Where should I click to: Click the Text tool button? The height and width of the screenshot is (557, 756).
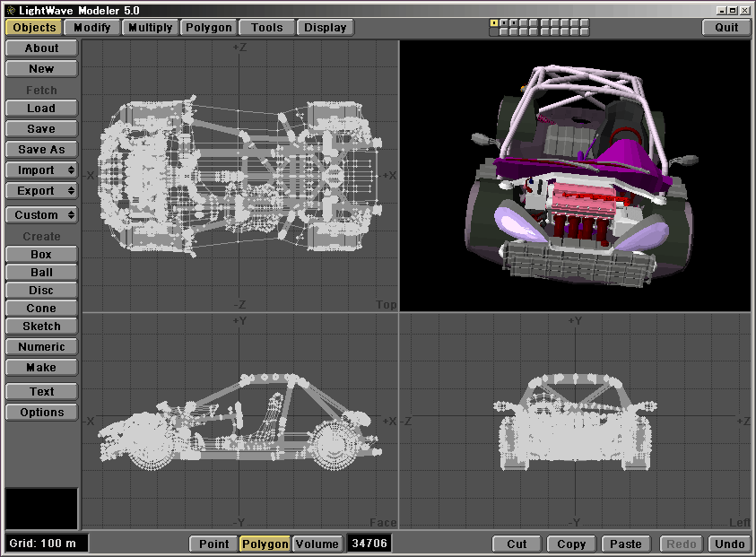41,392
